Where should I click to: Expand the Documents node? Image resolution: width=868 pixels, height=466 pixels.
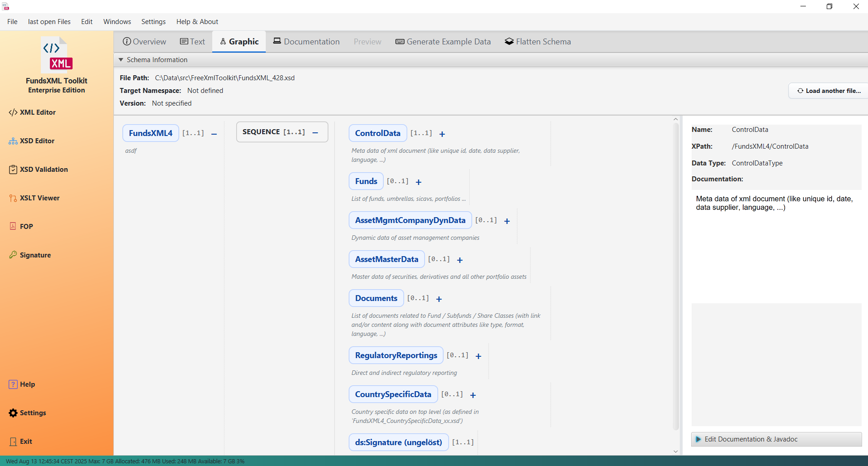(439, 299)
